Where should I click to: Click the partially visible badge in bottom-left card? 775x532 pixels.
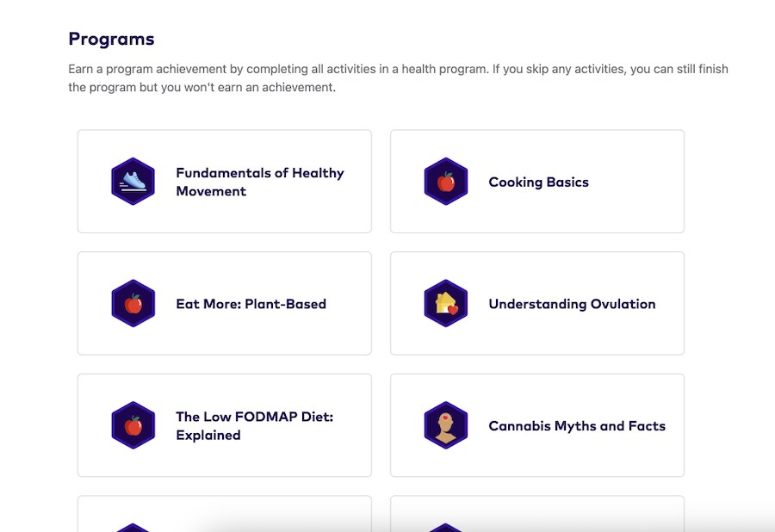[133, 523]
